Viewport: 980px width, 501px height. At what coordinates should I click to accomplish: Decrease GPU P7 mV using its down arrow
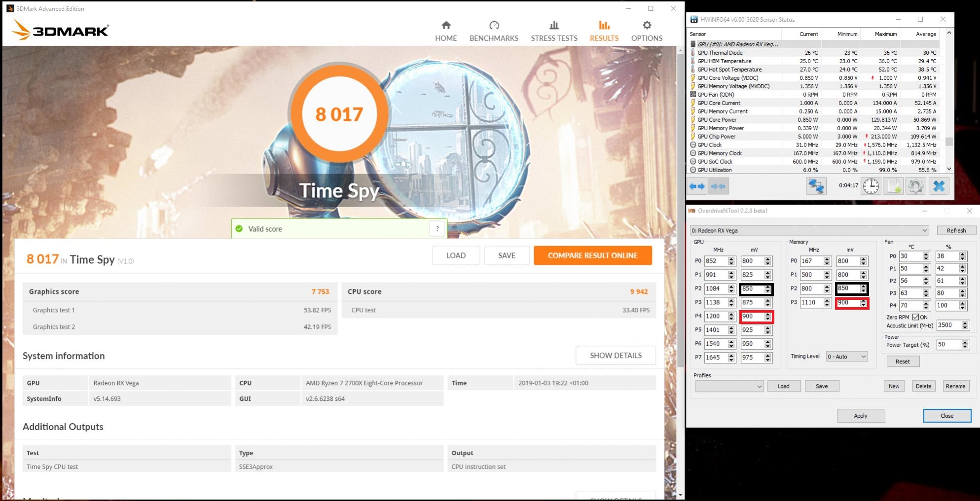(x=767, y=360)
